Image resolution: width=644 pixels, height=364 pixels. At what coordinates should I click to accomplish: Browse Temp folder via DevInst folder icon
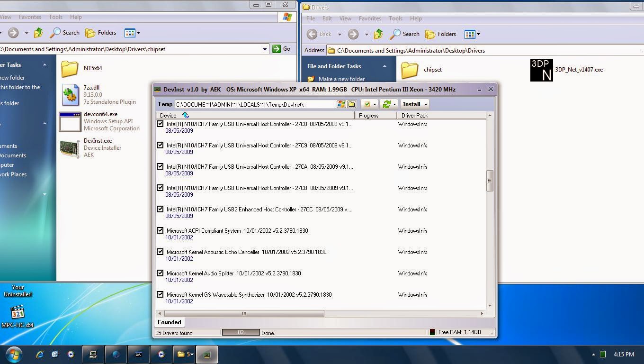351,104
